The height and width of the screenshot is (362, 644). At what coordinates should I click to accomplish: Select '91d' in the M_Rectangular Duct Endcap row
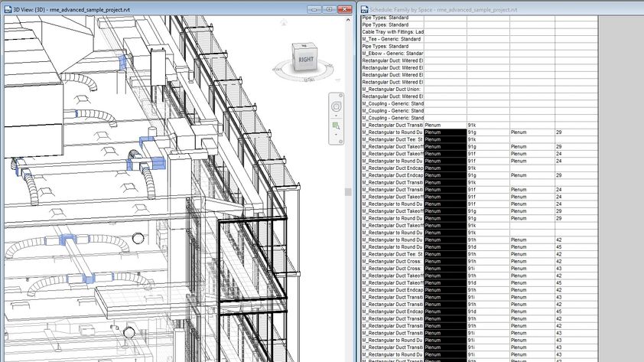[488, 311]
